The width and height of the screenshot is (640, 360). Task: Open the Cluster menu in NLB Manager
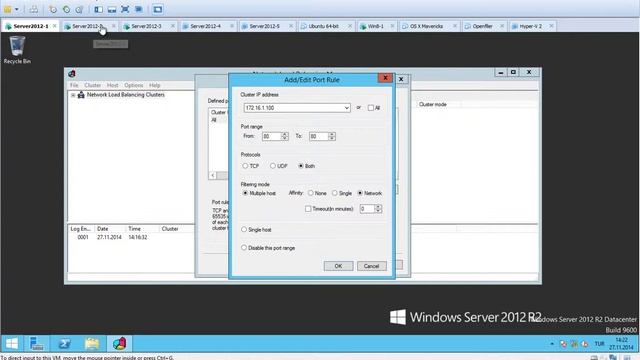[x=93, y=85]
